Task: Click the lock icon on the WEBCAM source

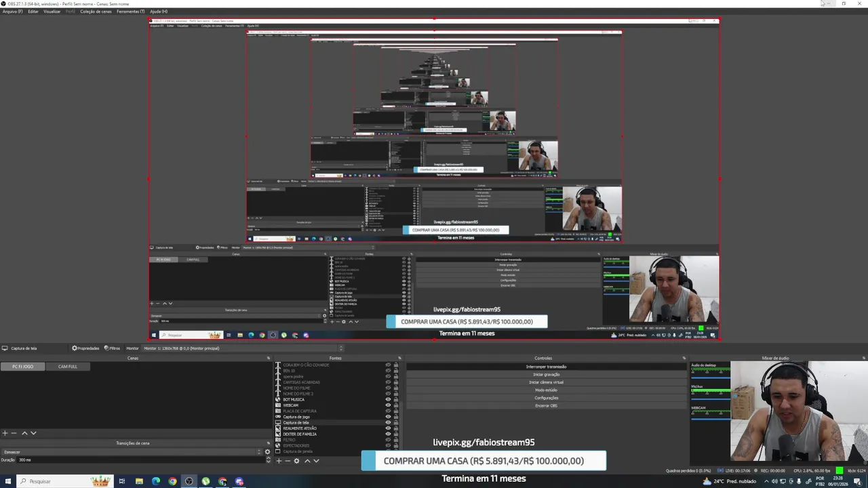Action: coord(396,405)
